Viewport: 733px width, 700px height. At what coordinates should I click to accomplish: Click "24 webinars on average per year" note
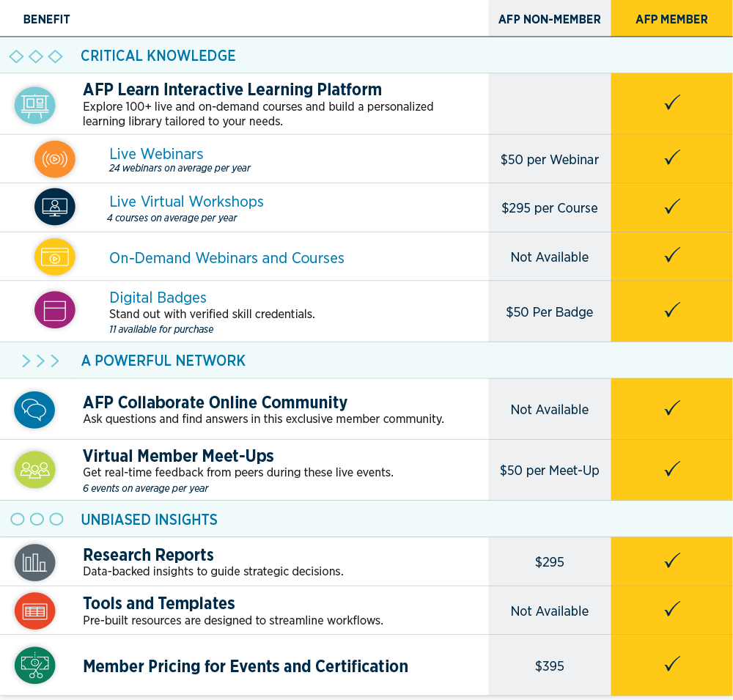[x=180, y=169]
